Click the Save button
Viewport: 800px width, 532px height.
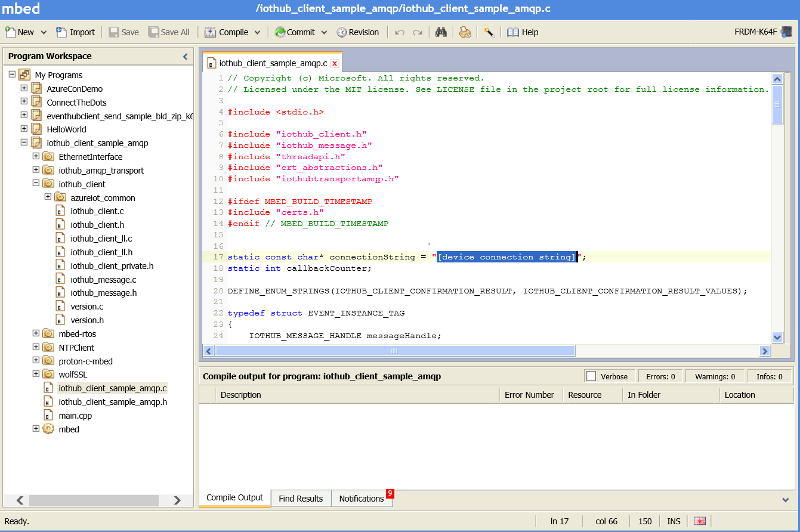123,32
